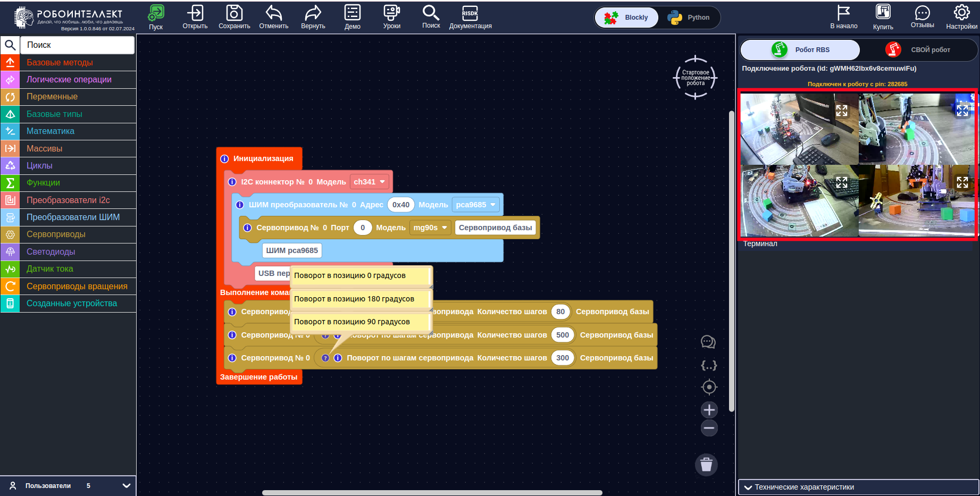Zoom out workspace with minus icon
Image resolution: width=980 pixels, height=496 pixels.
[709, 428]
